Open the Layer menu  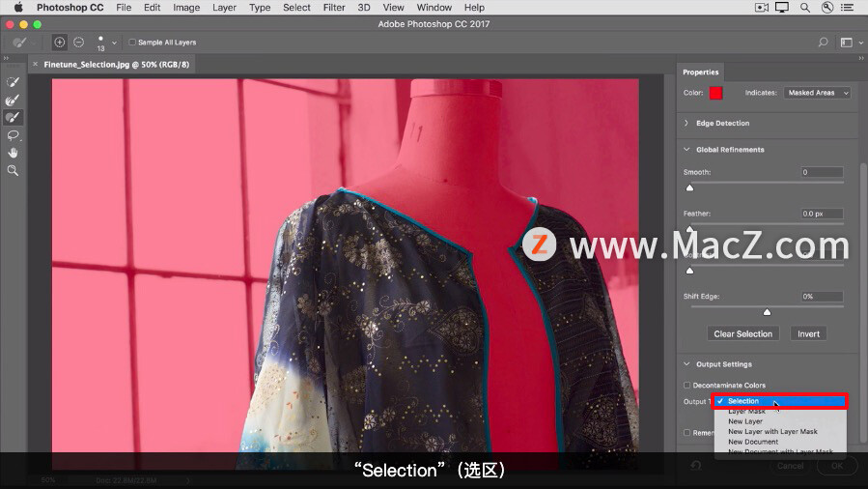(224, 7)
